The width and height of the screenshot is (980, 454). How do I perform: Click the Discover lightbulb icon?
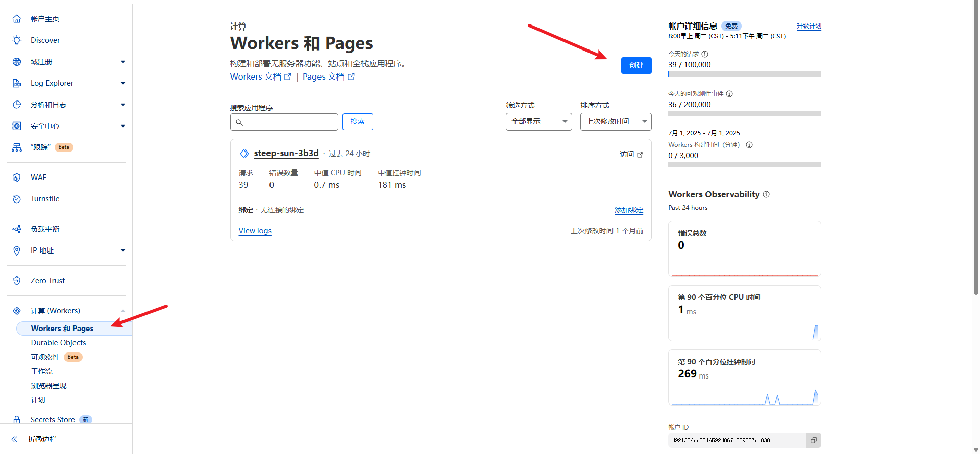pyautogui.click(x=17, y=40)
